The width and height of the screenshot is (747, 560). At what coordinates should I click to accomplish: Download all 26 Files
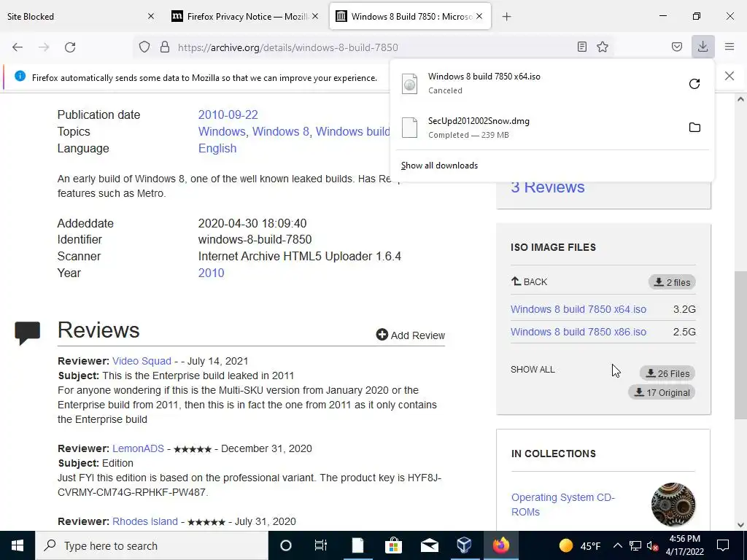pyautogui.click(x=667, y=374)
